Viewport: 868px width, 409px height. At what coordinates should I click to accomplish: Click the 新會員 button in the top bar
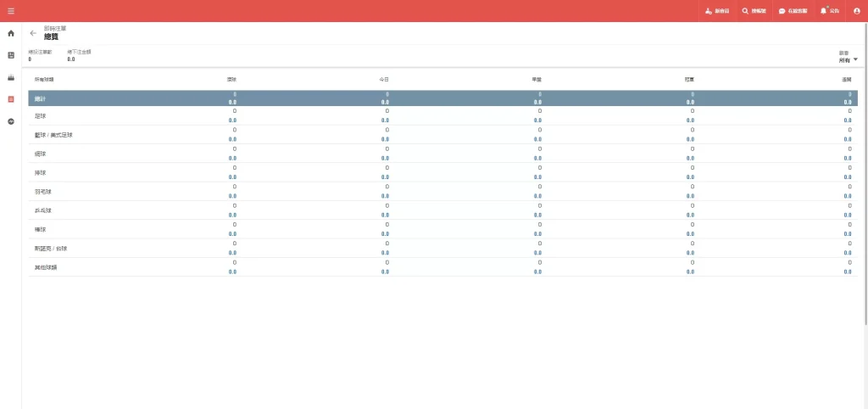click(716, 11)
